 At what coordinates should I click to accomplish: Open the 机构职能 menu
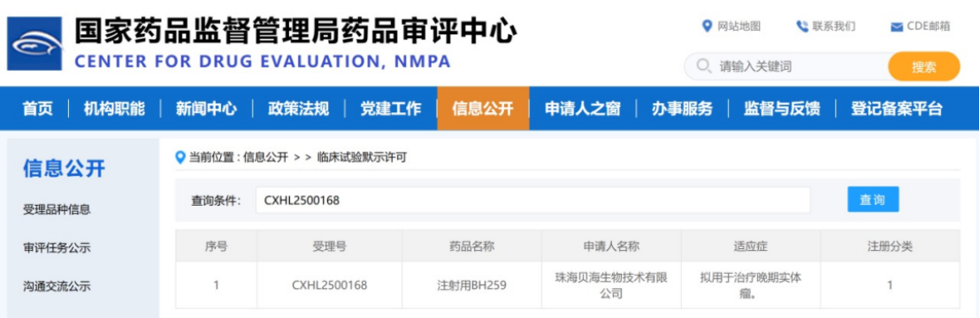coord(114,109)
